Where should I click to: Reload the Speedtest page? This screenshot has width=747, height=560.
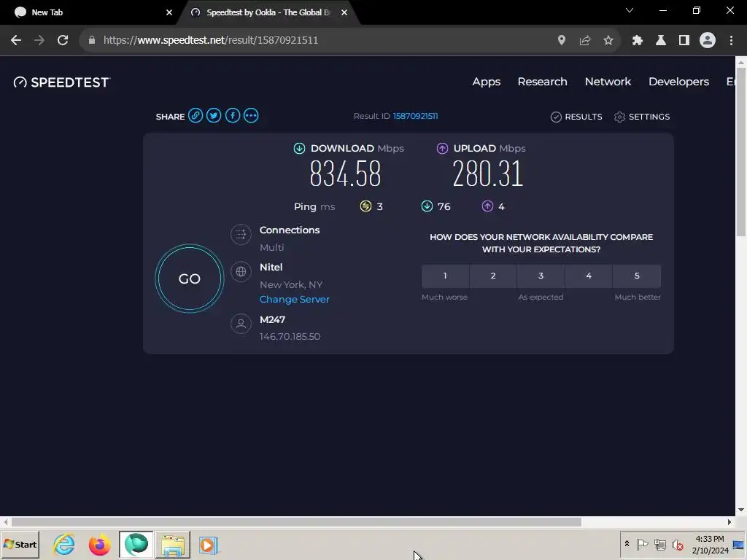[63, 41]
